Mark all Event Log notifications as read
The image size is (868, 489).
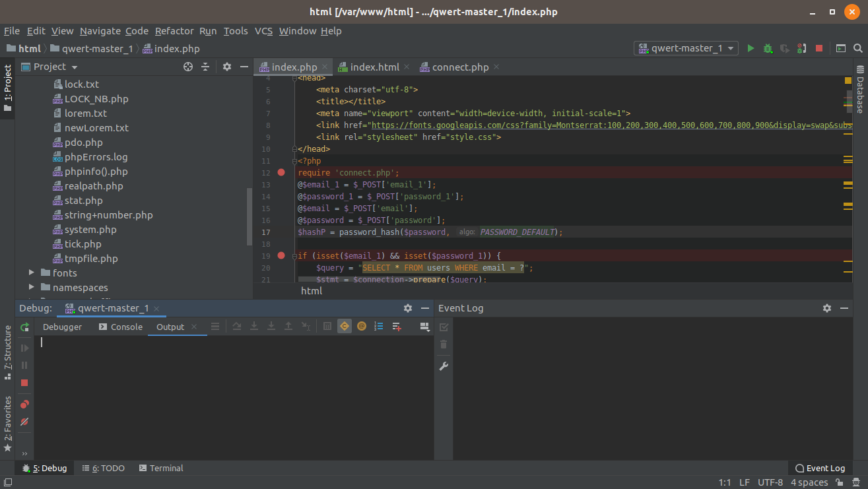pyautogui.click(x=444, y=327)
